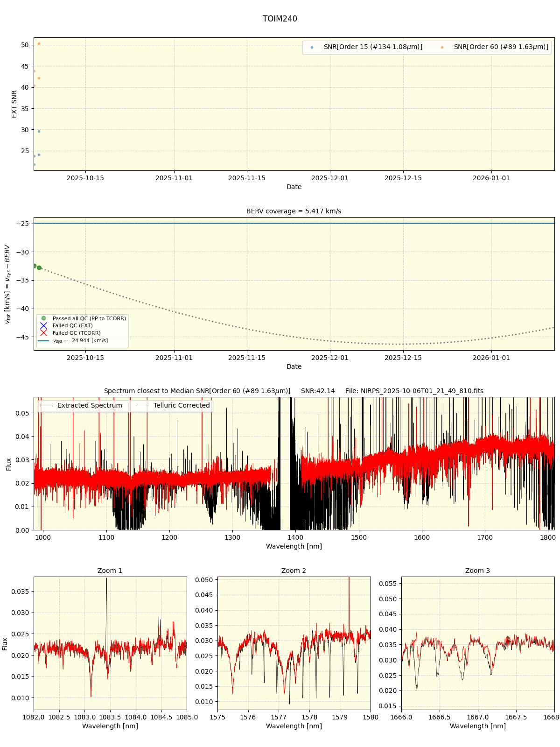This screenshot has height=747, width=560.
Task: Click the 2025-11-01 tick on the SNR plot
Action: click(x=174, y=178)
